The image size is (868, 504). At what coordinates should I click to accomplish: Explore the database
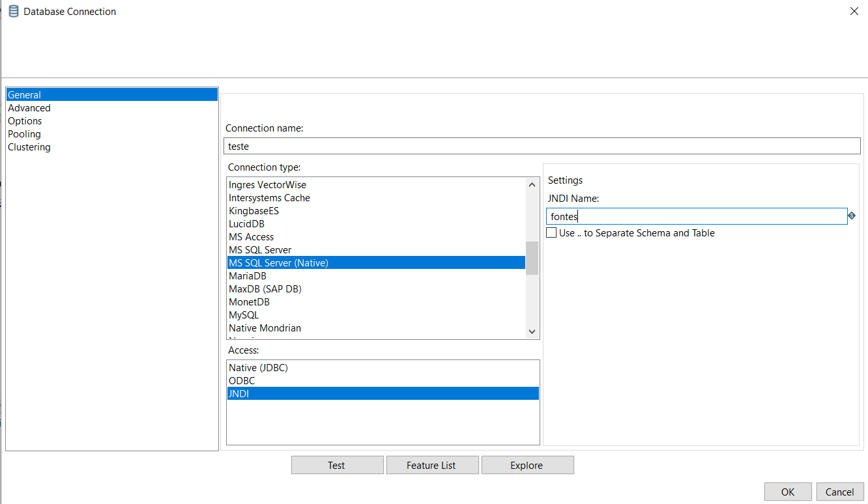click(x=527, y=465)
